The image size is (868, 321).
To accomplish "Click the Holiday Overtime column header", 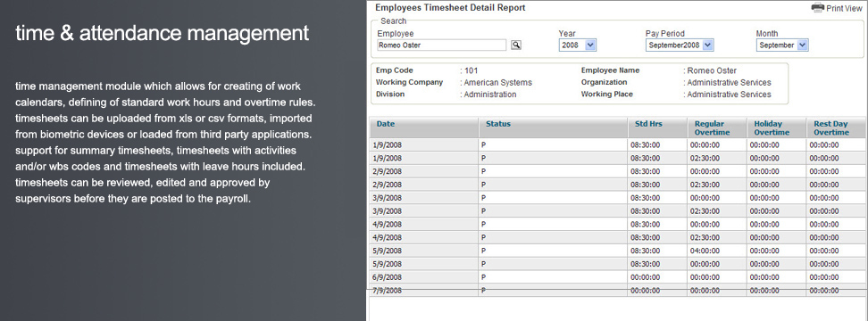I will click(x=772, y=128).
